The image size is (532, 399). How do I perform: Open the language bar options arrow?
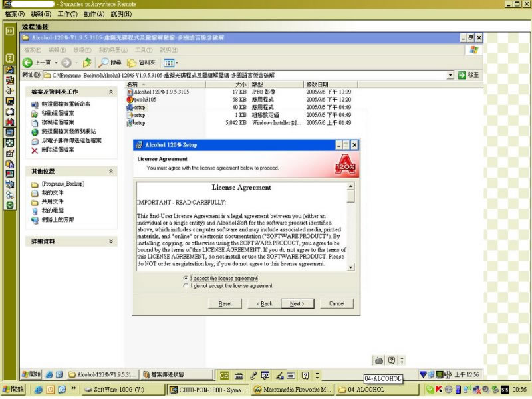317,375
